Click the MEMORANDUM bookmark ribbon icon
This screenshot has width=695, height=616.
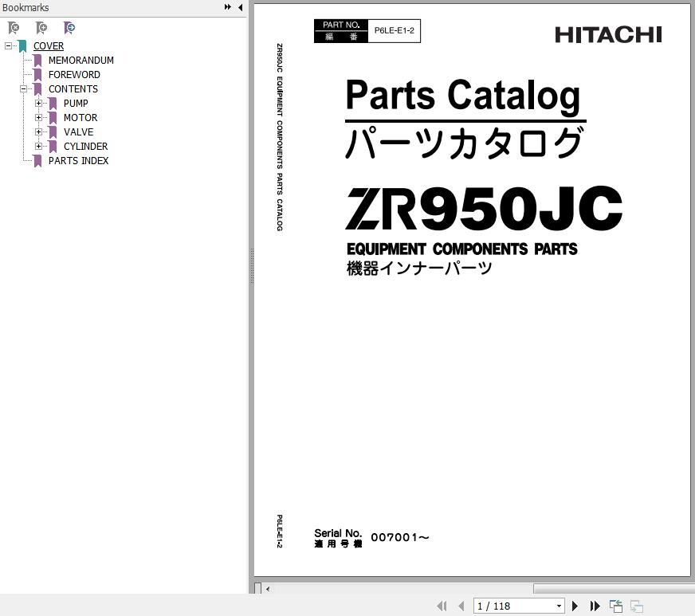pos(37,61)
